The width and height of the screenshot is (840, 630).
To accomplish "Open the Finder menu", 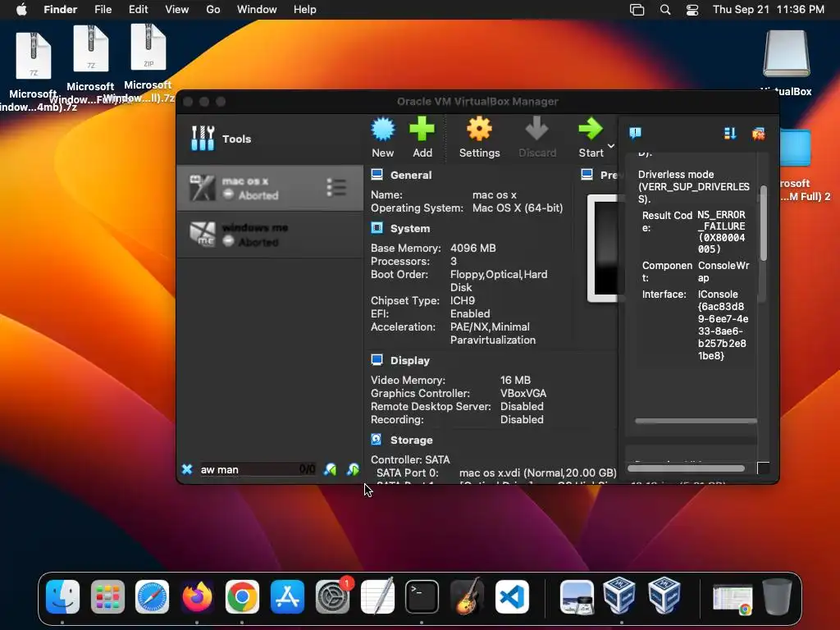I will tap(61, 10).
